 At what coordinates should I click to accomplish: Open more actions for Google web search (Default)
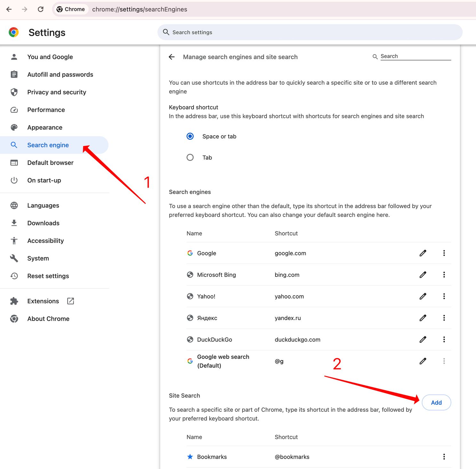coord(444,361)
